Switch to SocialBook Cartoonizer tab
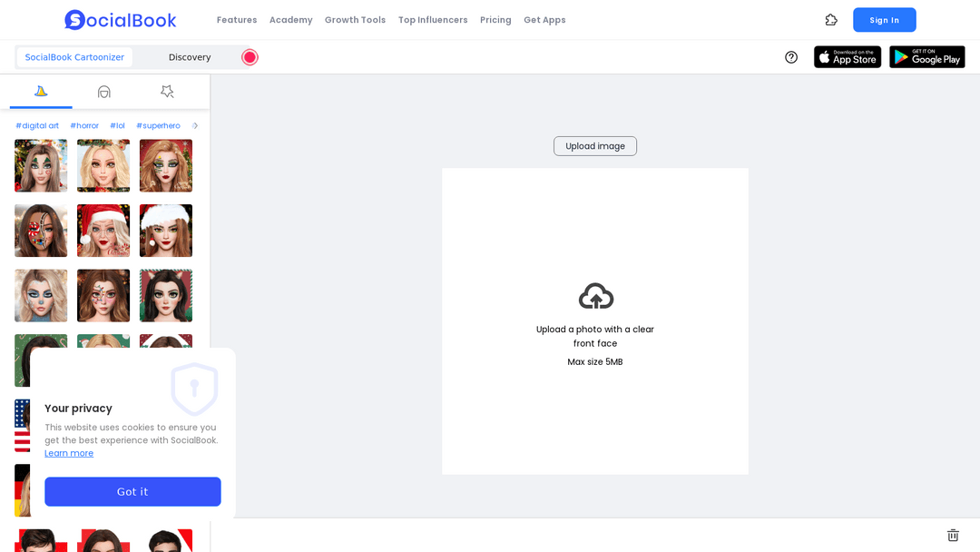 point(74,57)
